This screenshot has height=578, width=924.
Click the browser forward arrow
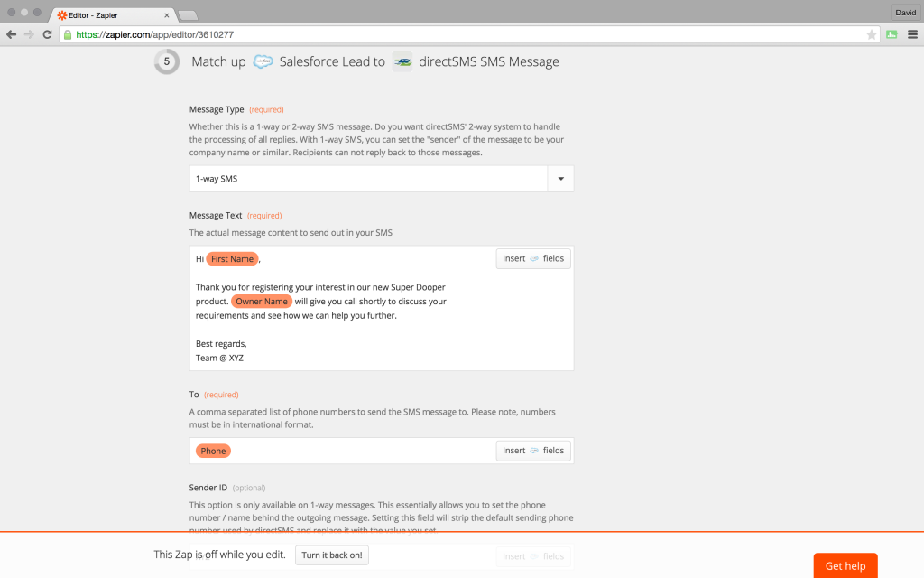click(29, 35)
